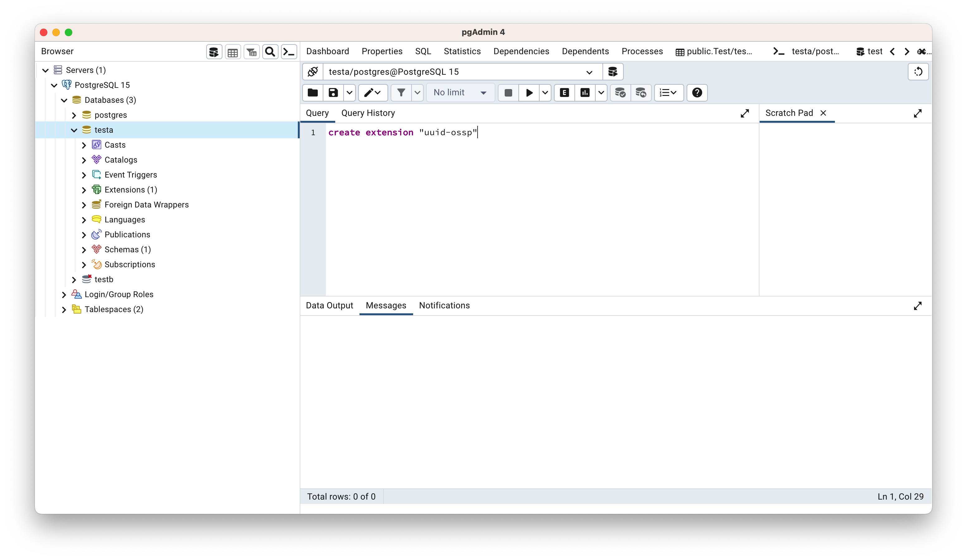Close the Scratch Pad panel

[823, 113]
